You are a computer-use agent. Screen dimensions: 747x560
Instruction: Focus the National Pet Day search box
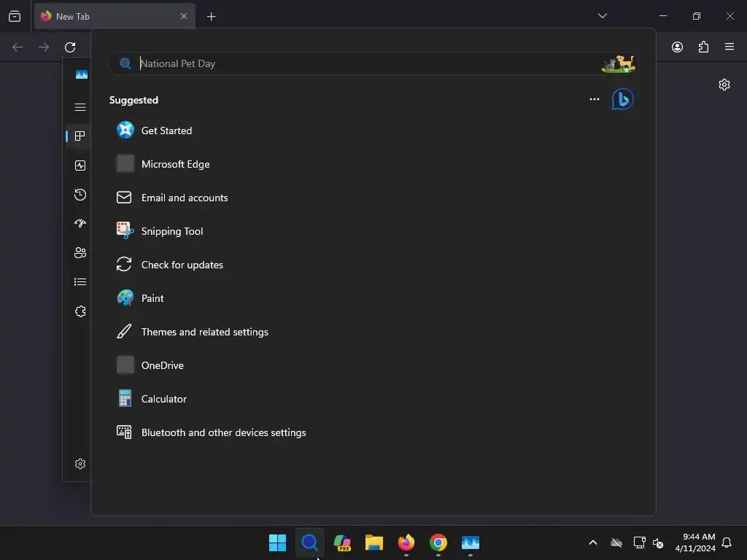click(x=371, y=63)
